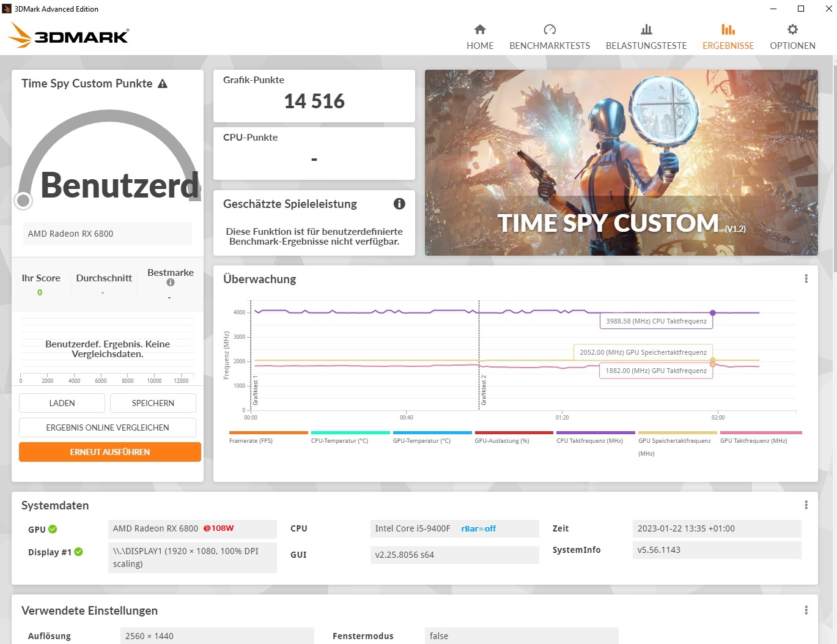Click the green check next to Display #1
Viewport: 837px width, 644px height.
click(x=78, y=552)
